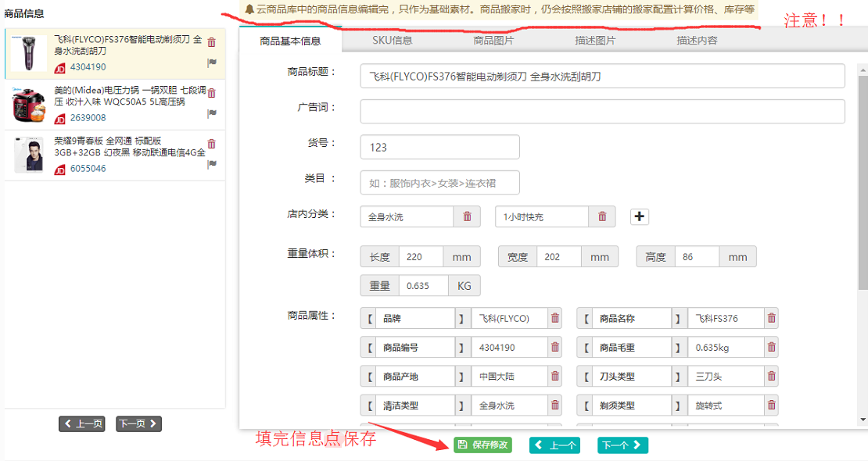
Task: Go to previous product with 上一个
Action: [554, 445]
